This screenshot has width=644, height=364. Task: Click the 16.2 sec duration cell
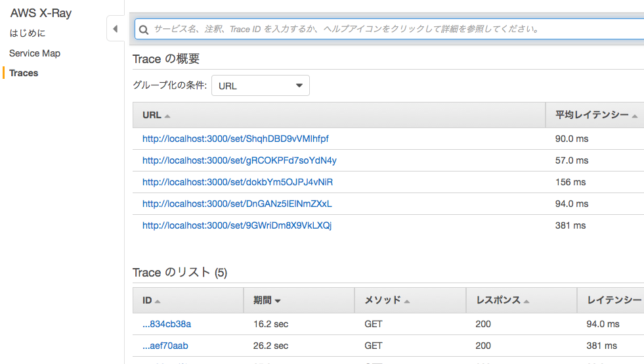[x=270, y=324]
